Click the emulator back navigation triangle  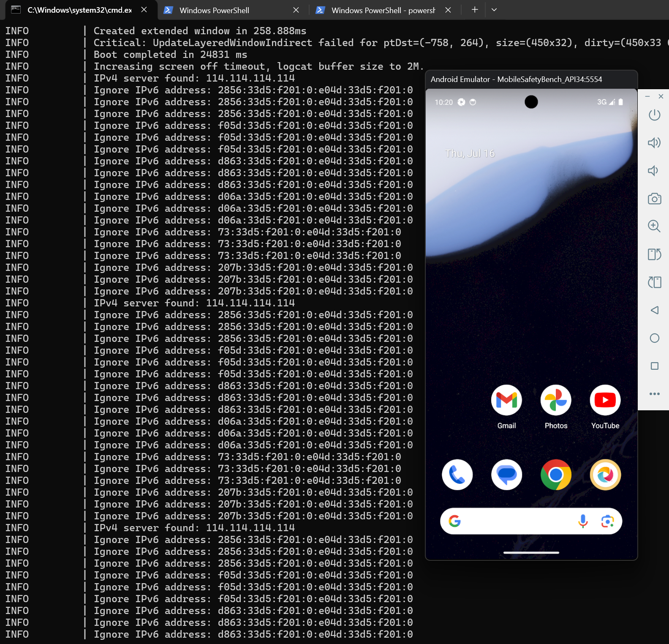(x=654, y=310)
